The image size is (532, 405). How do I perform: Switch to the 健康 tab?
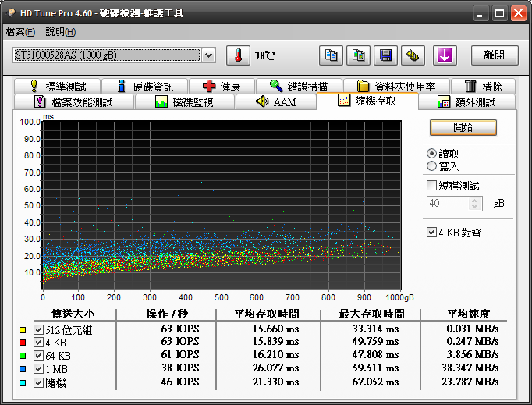(222, 86)
